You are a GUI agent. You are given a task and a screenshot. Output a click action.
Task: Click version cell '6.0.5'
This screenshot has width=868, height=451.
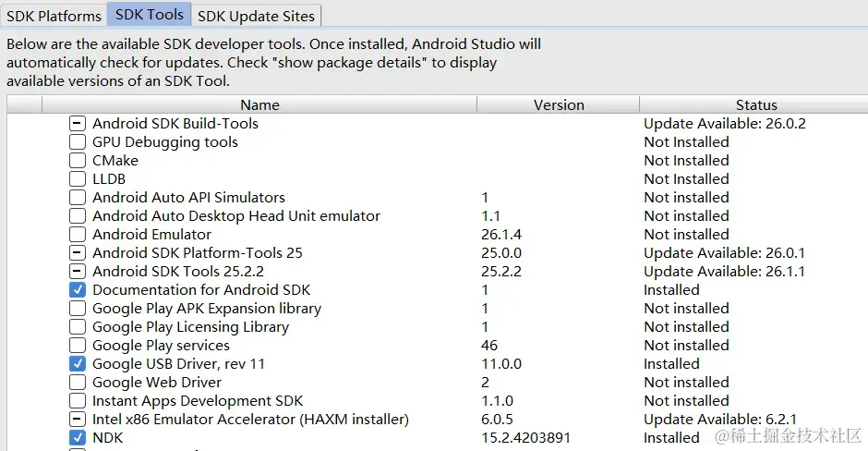pyautogui.click(x=497, y=420)
